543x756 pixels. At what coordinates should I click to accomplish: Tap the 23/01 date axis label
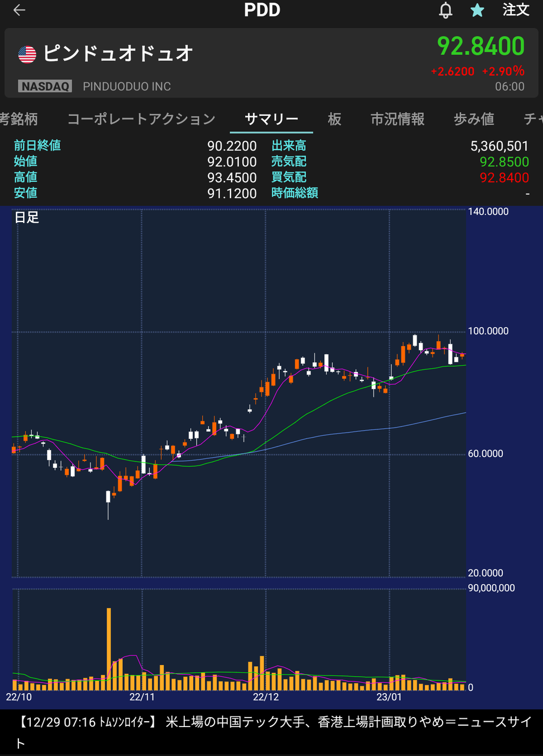click(389, 697)
